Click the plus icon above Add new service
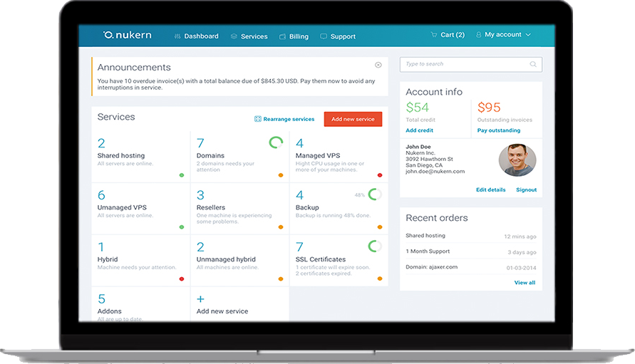 tap(200, 299)
